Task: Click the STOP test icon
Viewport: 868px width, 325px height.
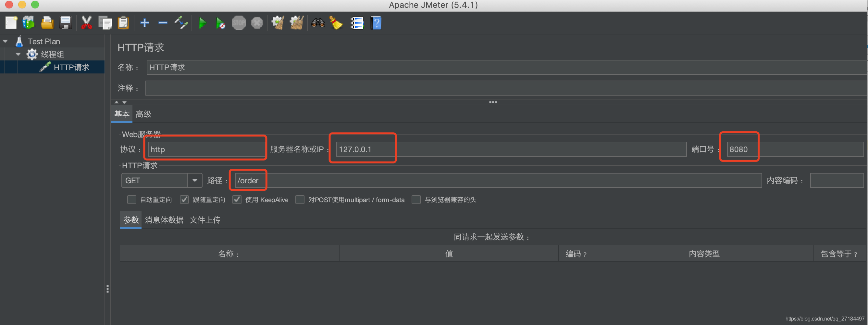Action: coord(239,23)
